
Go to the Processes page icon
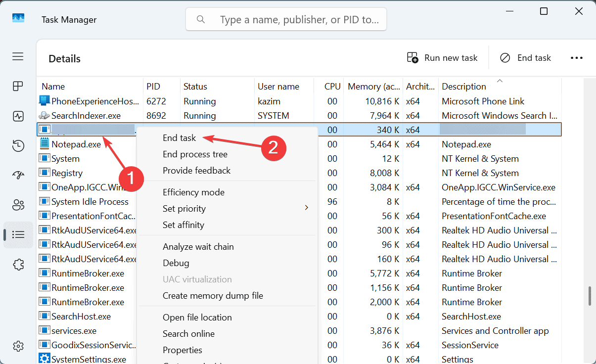[18, 87]
